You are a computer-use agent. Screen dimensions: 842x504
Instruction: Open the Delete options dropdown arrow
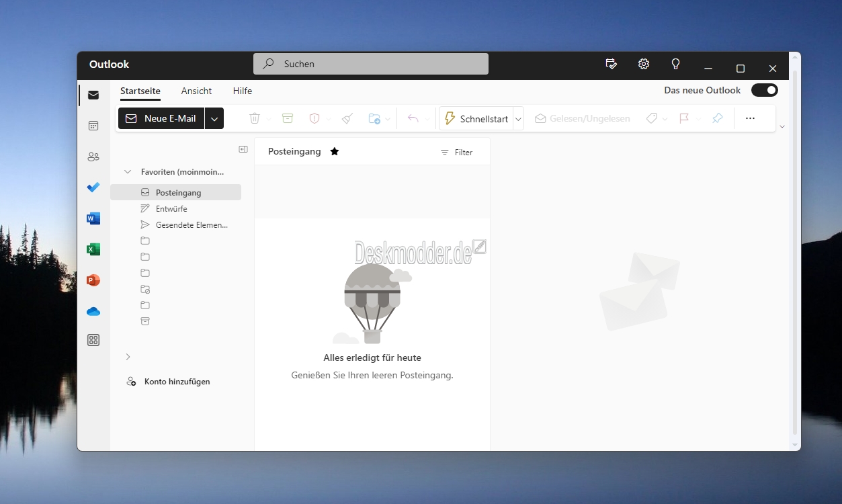coord(268,119)
